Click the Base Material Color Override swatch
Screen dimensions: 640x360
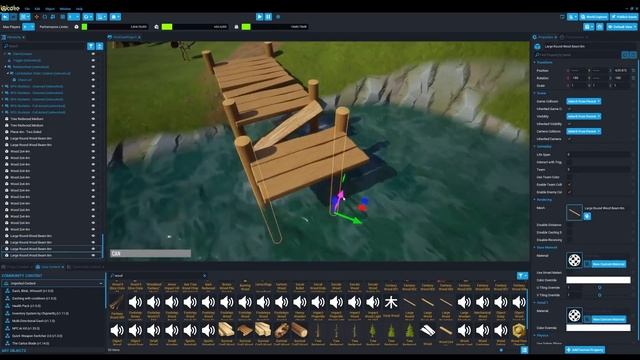click(598, 280)
